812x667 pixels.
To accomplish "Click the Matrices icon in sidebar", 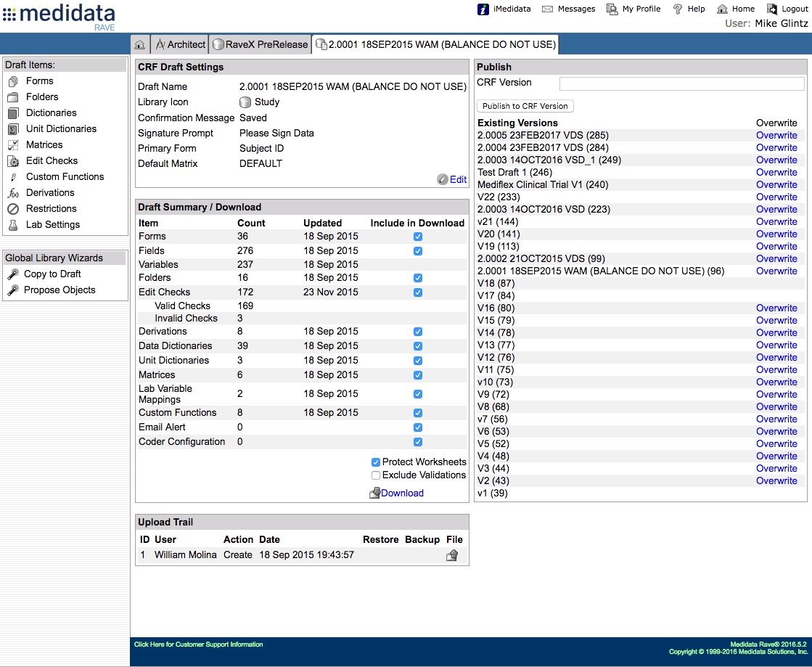I will point(14,145).
